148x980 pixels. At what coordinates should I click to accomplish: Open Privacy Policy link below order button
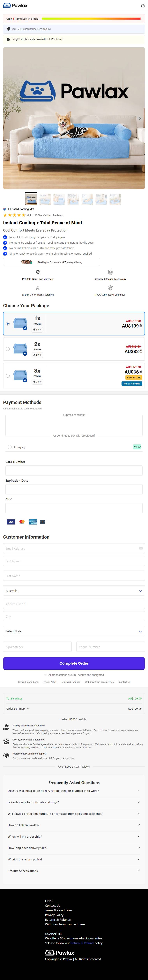coord(49,682)
